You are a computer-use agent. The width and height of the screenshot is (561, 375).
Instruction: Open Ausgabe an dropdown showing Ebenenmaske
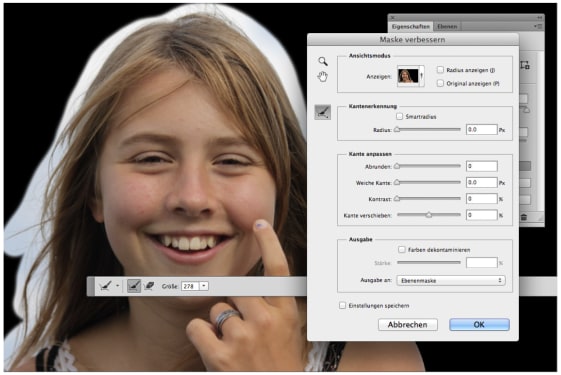tap(451, 281)
